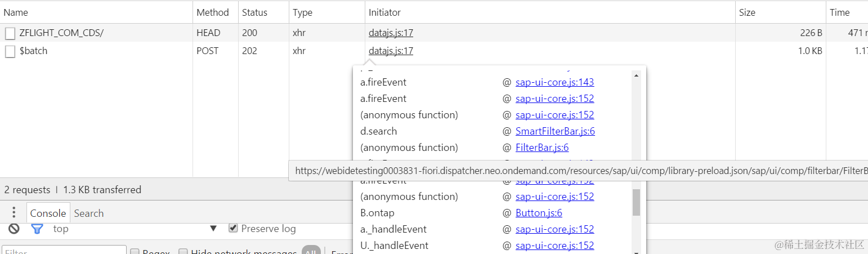Image resolution: width=868 pixels, height=254 pixels.
Task: Click the 2 requests summary text
Action: point(27,190)
